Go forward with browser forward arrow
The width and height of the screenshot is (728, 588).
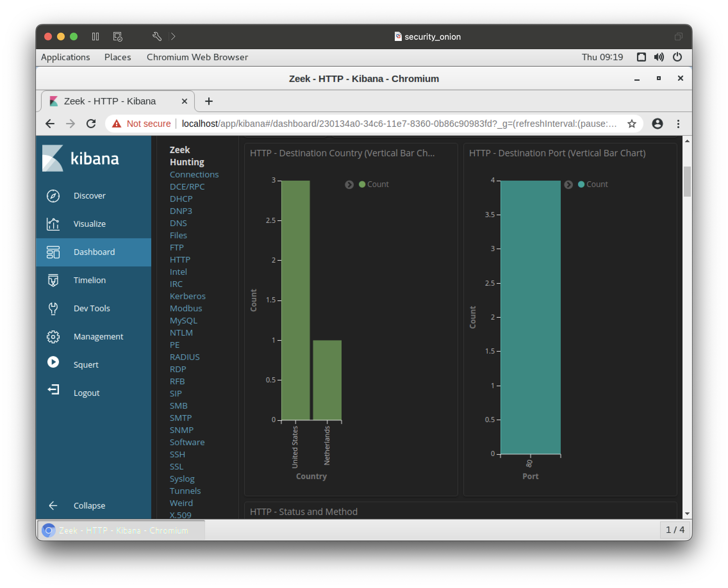[x=70, y=124]
